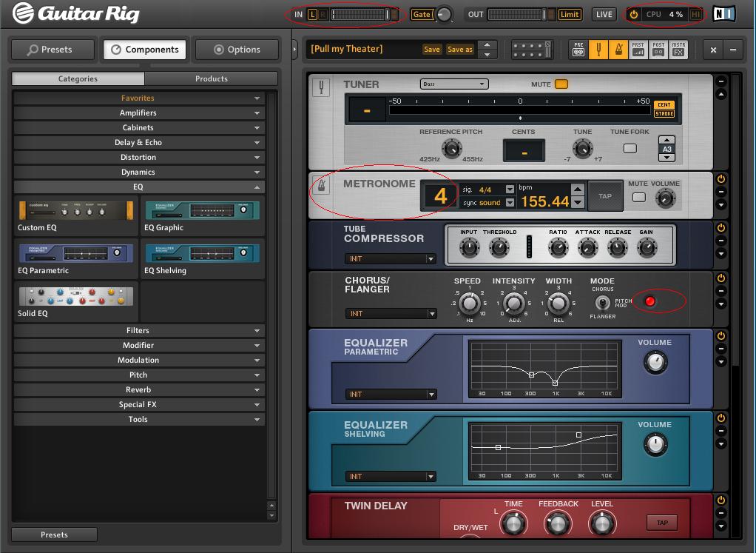The width and height of the screenshot is (756, 553).
Task: Toggle the metronome icon in the toolbar
Action: [x=618, y=50]
